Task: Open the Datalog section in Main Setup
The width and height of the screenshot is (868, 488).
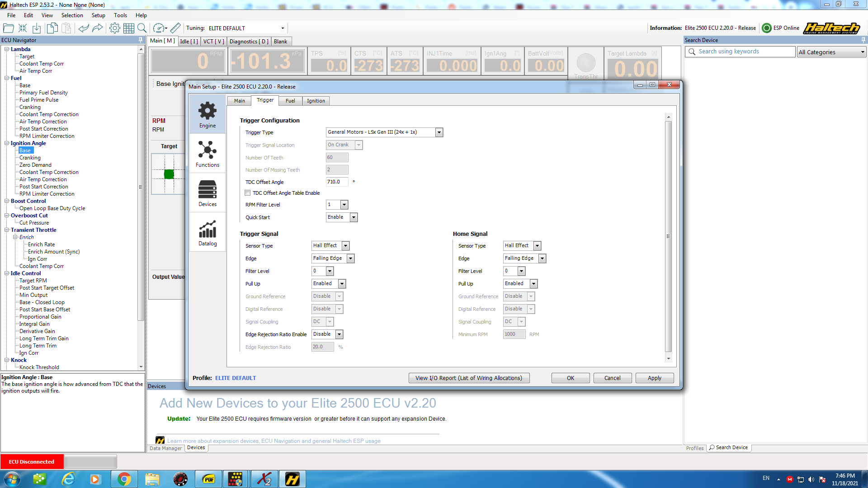Action: pyautogui.click(x=208, y=233)
